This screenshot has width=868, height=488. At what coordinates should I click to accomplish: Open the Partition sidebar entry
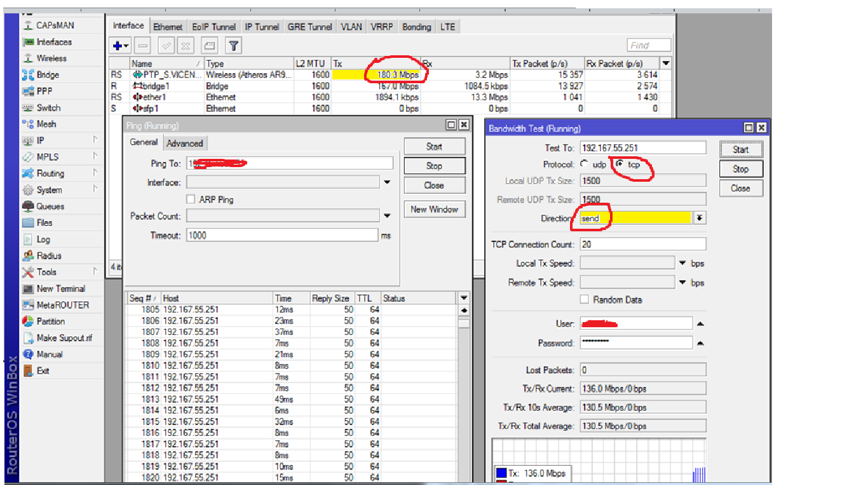coord(50,322)
